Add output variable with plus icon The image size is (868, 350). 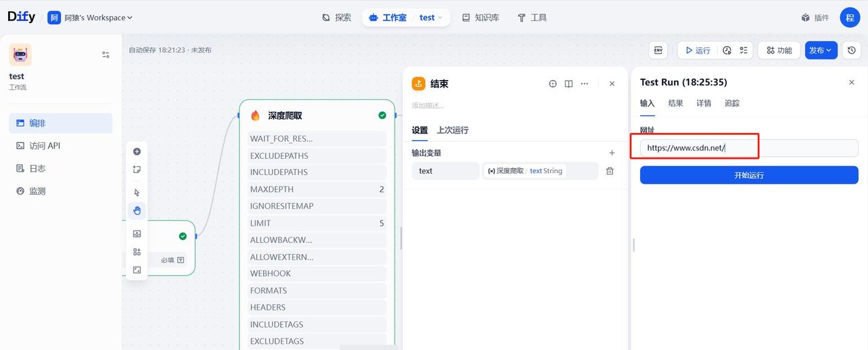pos(612,153)
